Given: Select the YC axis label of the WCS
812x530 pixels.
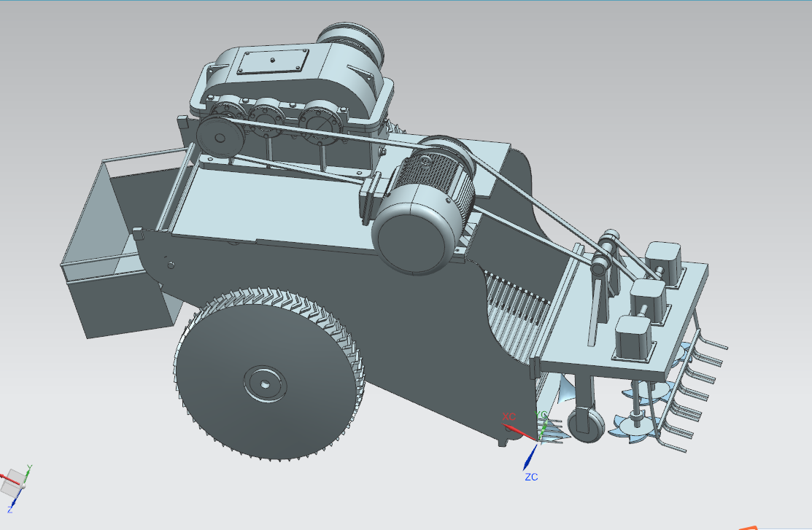Looking at the screenshot, I should pyautogui.click(x=541, y=415).
